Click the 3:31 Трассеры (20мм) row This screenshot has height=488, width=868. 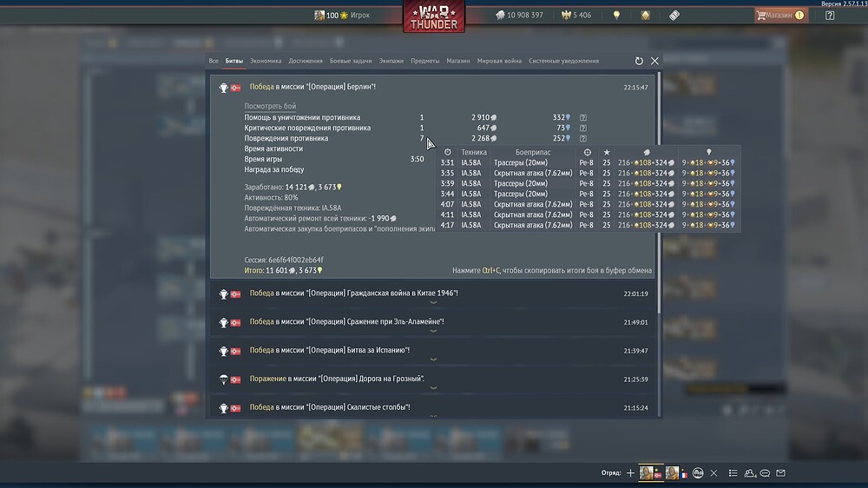588,163
